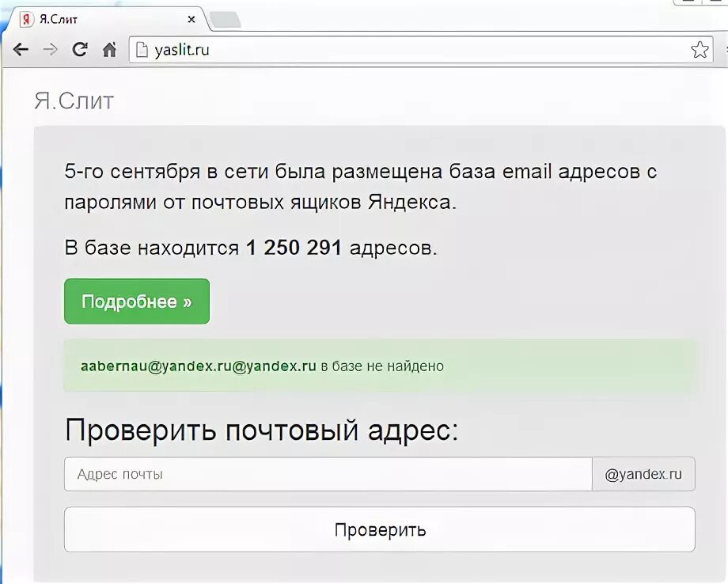This screenshot has height=584, width=728.
Task: Click the Я.Слит site heading
Action: click(x=74, y=100)
